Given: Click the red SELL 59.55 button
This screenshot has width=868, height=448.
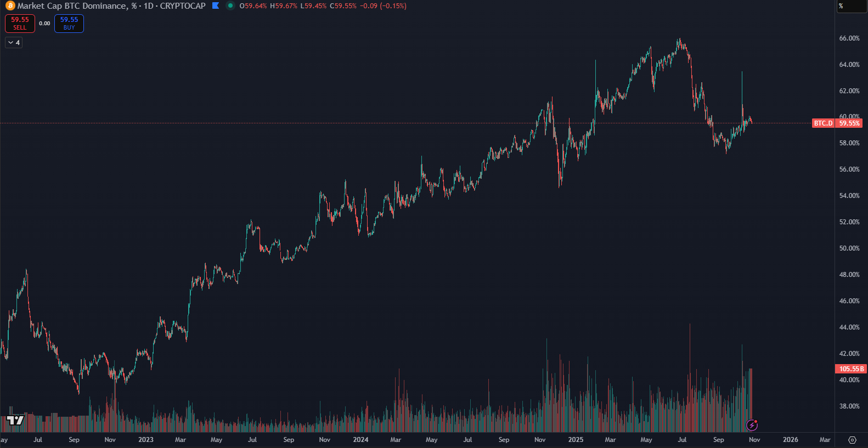Looking at the screenshot, I should (20, 24).
